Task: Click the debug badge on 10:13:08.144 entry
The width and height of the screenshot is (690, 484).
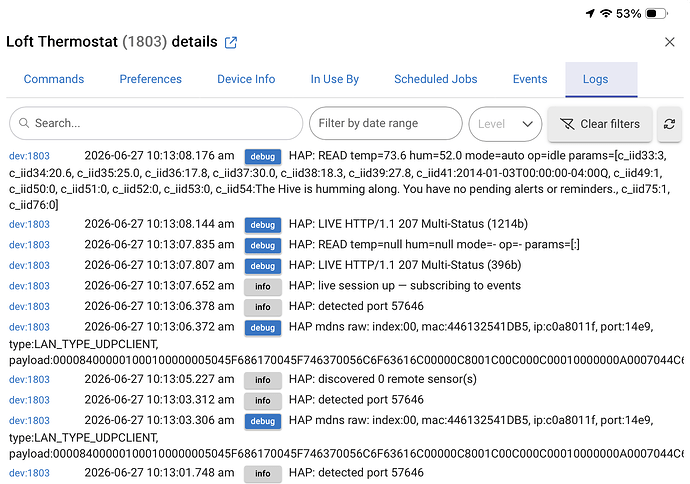Action: [x=263, y=225]
